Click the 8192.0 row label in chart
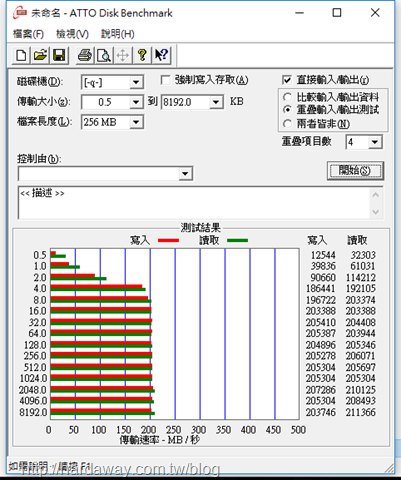Image resolution: width=401 pixels, height=480 pixels. coord(33,412)
